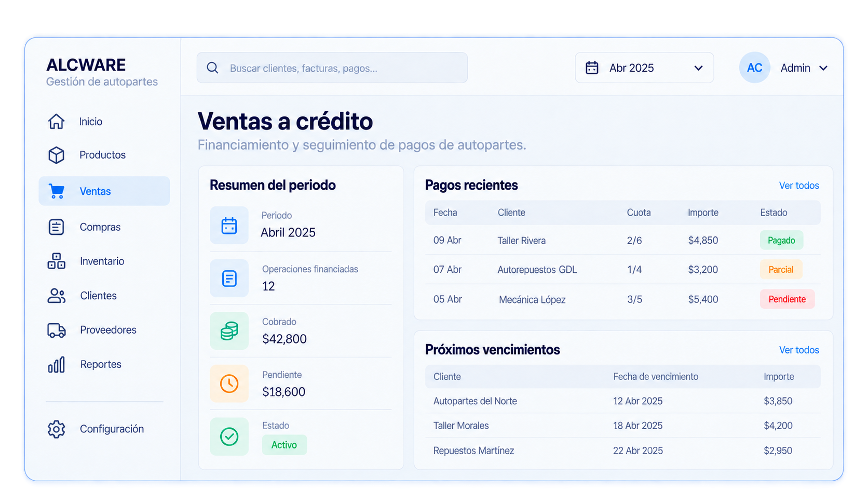Open the Abr 2025 period dropdown
This screenshot has width=868, height=489.
point(644,68)
